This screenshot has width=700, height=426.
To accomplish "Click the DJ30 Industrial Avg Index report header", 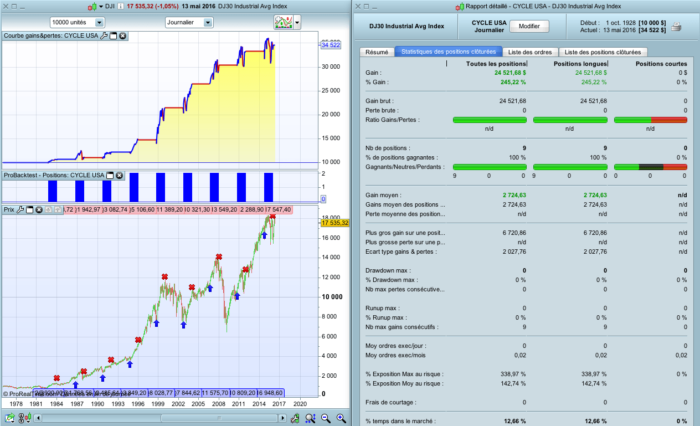I will pos(406,26).
